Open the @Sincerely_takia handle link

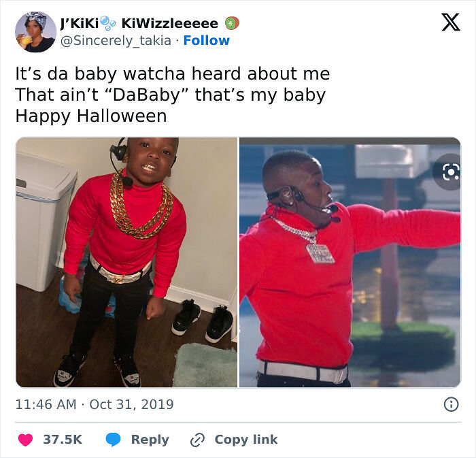pos(116,41)
